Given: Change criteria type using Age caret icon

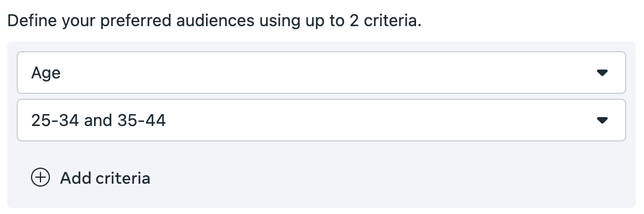Looking at the screenshot, I should click(x=602, y=73).
